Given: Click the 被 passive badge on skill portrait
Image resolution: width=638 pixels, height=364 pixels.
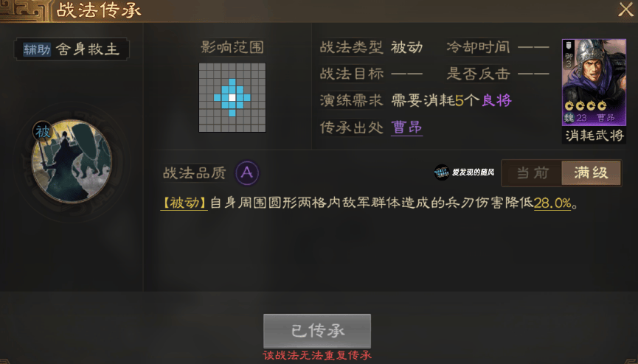Looking at the screenshot, I should [42, 131].
